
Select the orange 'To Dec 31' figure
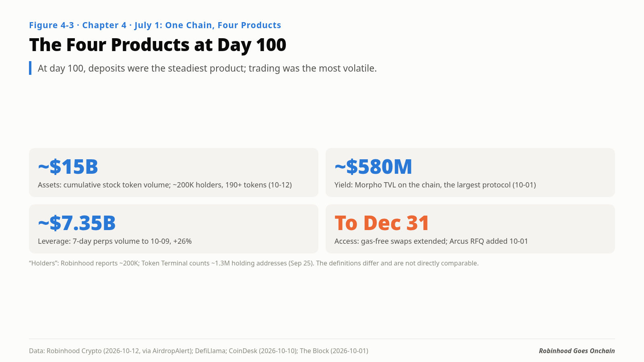pos(382,223)
